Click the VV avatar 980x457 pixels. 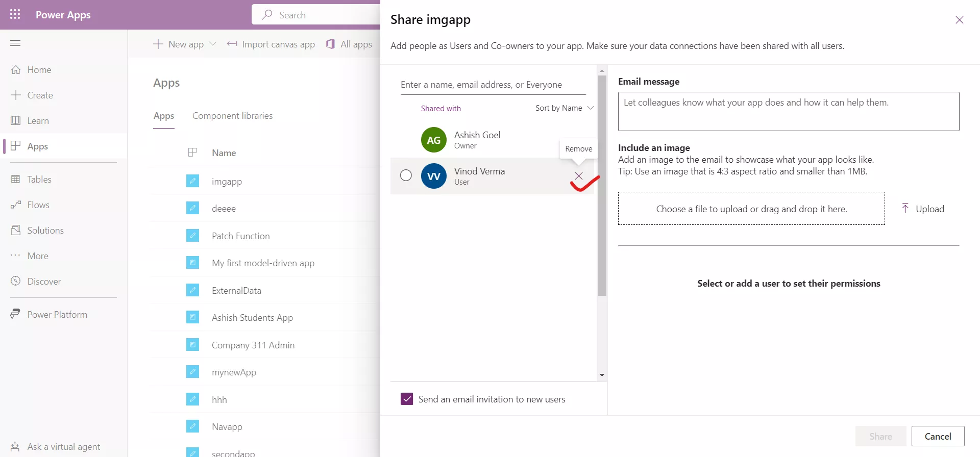(x=433, y=176)
